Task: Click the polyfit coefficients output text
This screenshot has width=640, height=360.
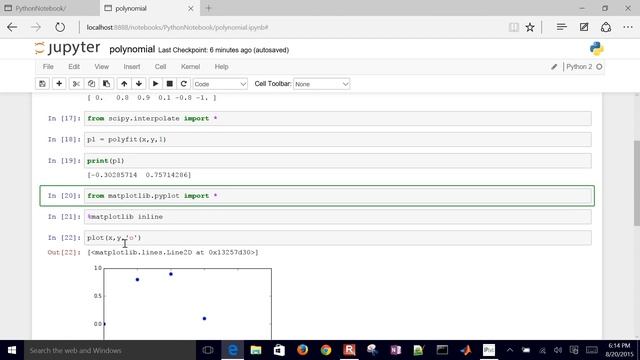Action: pyautogui.click(x=139, y=175)
